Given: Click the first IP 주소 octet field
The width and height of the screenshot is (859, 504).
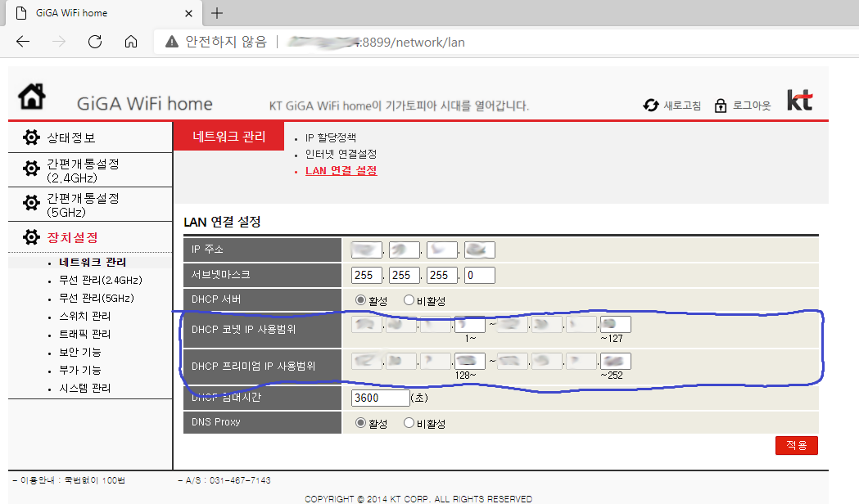Looking at the screenshot, I should coord(367,250).
